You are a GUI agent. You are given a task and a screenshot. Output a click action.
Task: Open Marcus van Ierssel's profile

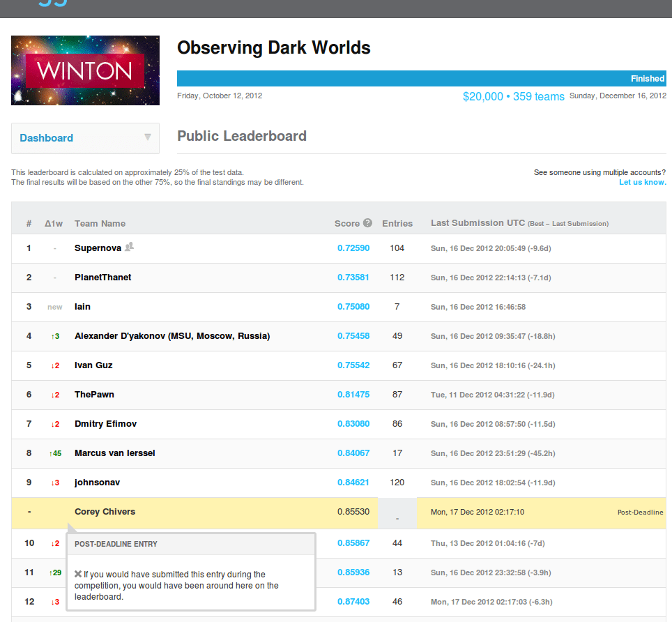point(114,453)
